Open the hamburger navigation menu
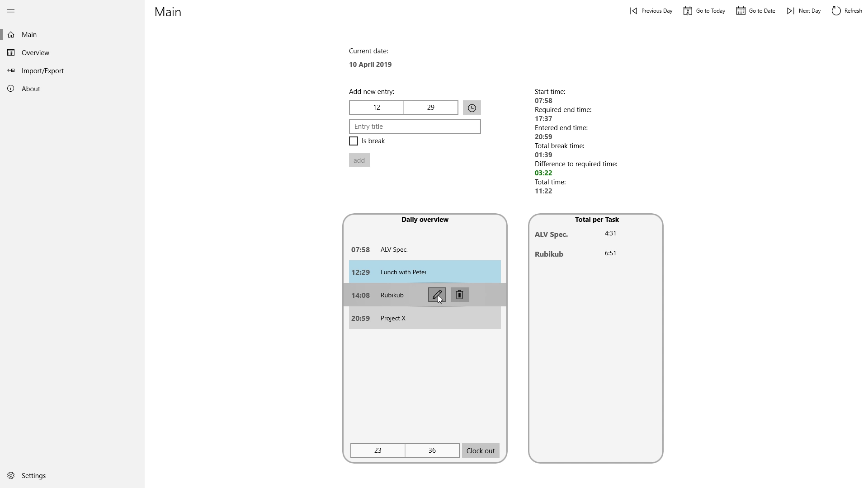Viewport: 868px width, 488px height. pyautogui.click(x=11, y=11)
